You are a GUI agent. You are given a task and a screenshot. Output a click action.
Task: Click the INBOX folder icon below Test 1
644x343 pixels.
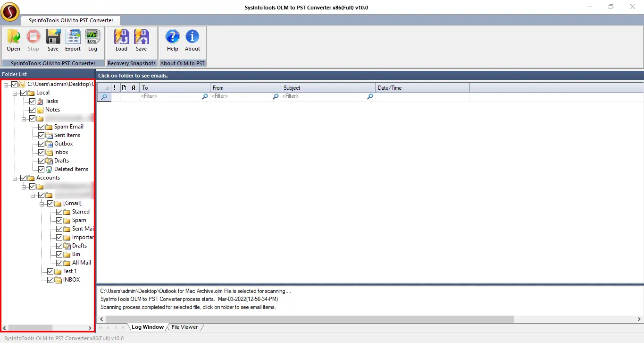[58, 280]
